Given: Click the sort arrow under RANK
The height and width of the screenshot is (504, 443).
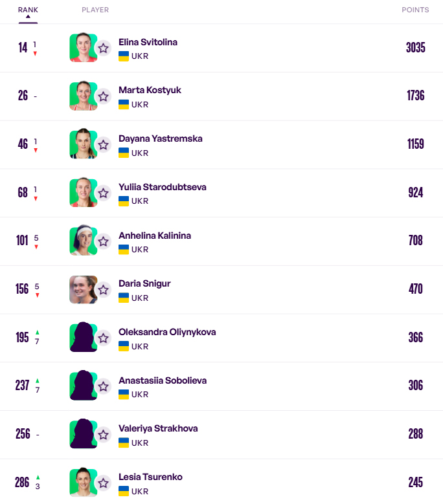Looking at the screenshot, I should pyautogui.click(x=28, y=17).
